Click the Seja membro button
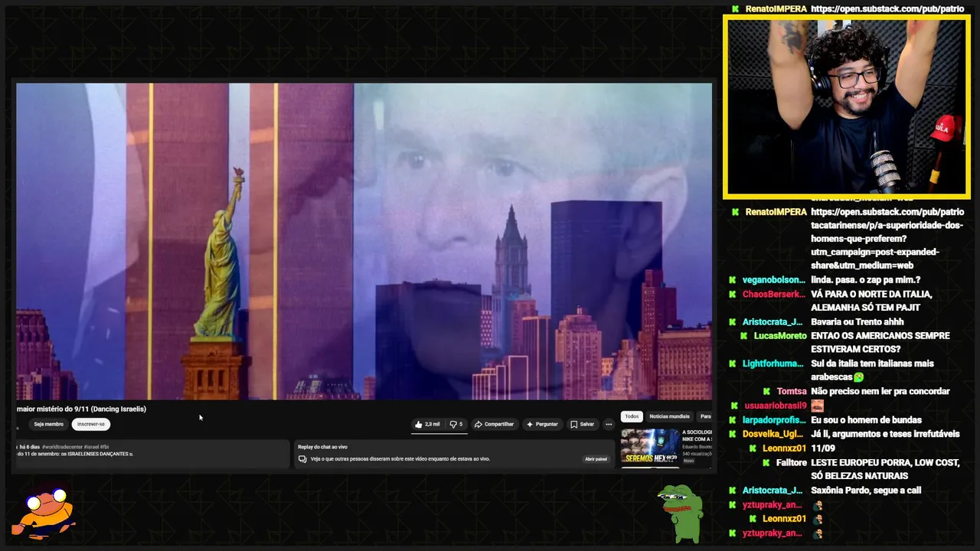 click(x=48, y=424)
